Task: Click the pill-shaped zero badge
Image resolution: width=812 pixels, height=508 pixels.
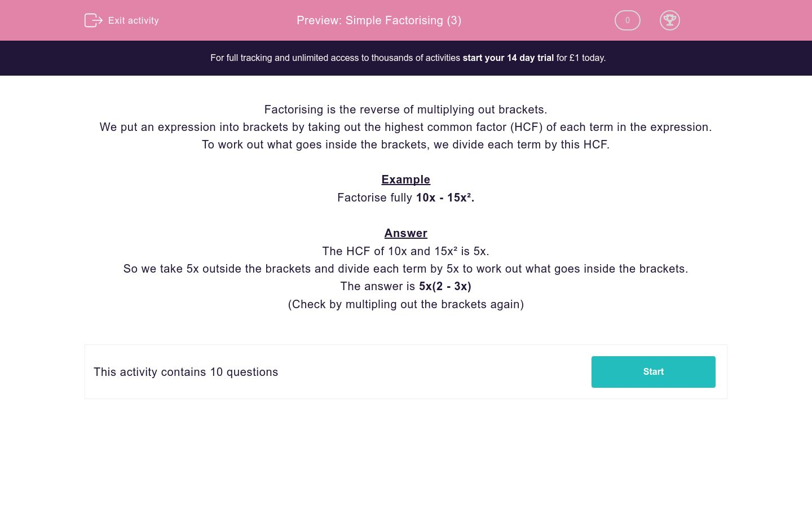Action: pyautogui.click(x=627, y=20)
